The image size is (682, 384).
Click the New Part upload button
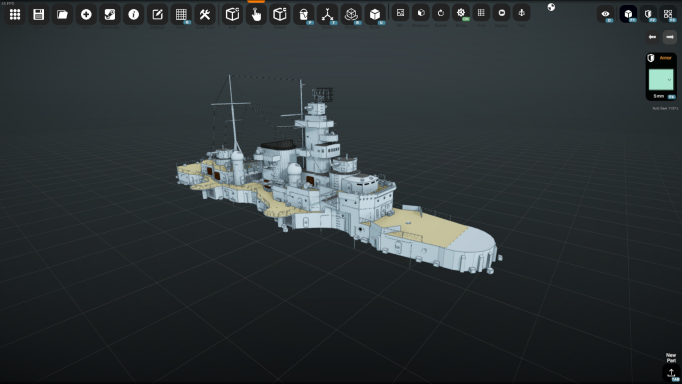pos(671,372)
